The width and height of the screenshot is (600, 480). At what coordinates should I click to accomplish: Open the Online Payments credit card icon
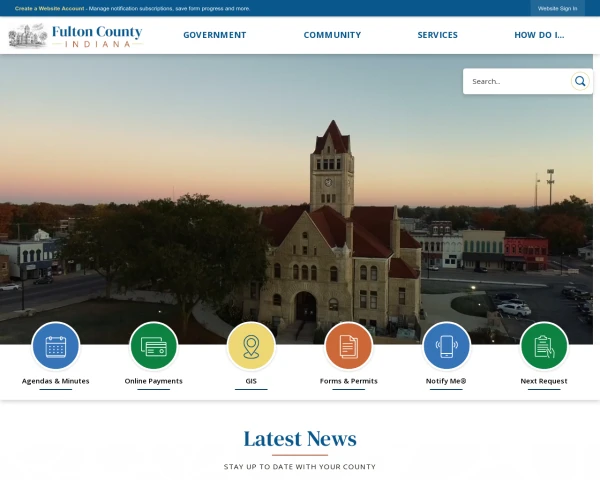point(153,346)
